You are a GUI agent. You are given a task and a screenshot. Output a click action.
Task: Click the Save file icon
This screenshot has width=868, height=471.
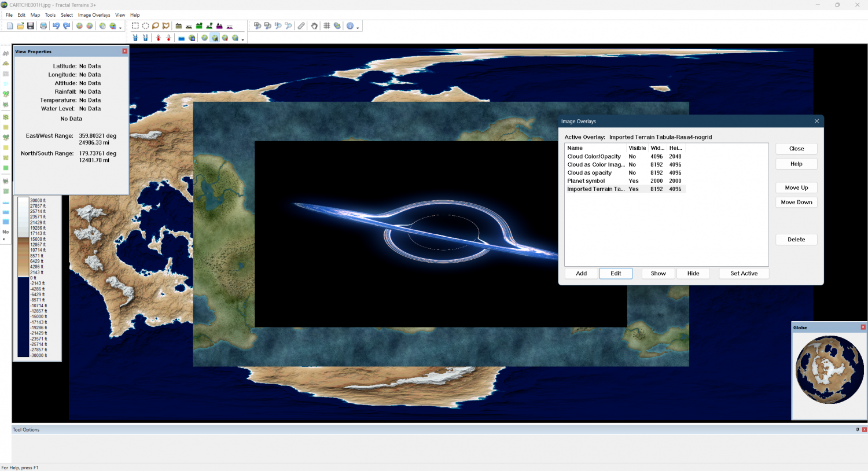31,26
